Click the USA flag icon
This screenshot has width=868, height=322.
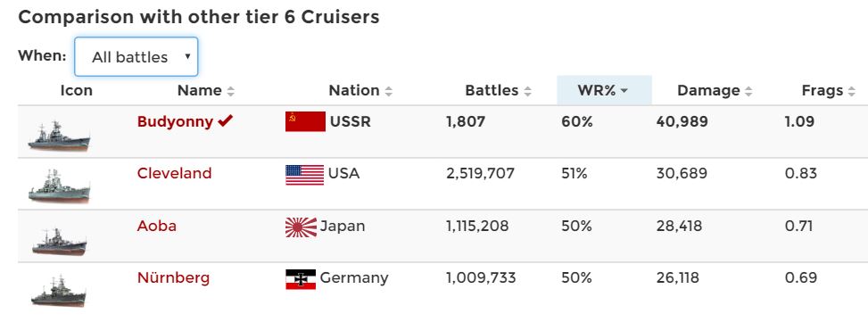click(x=304, y=175)
